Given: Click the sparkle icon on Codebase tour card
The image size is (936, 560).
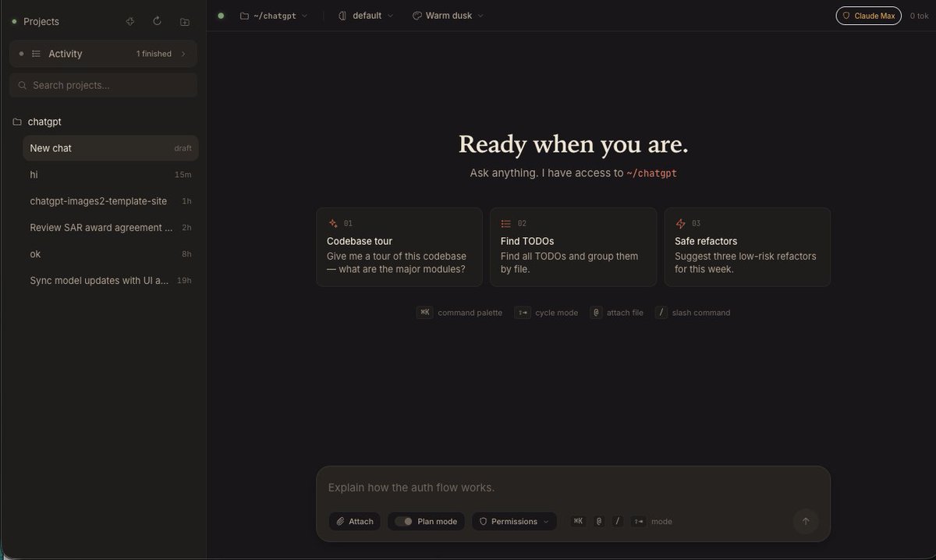Looking at the screenshot, I should 333,223.
